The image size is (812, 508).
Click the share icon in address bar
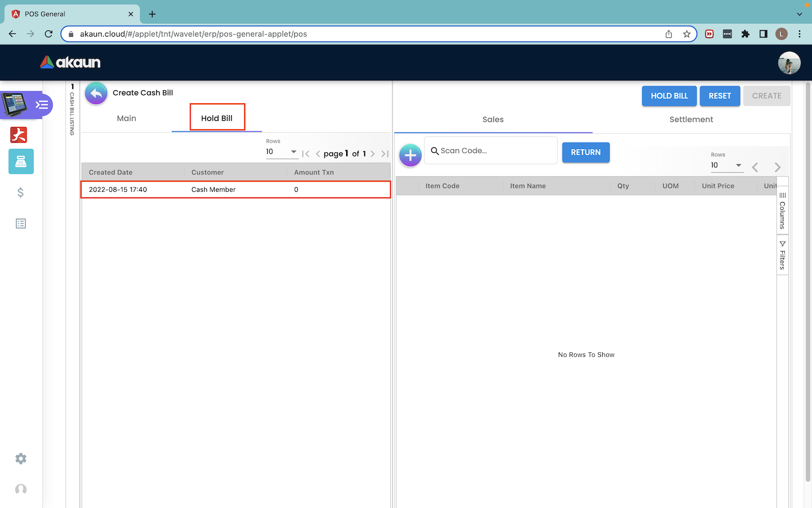tap(669, 34)
